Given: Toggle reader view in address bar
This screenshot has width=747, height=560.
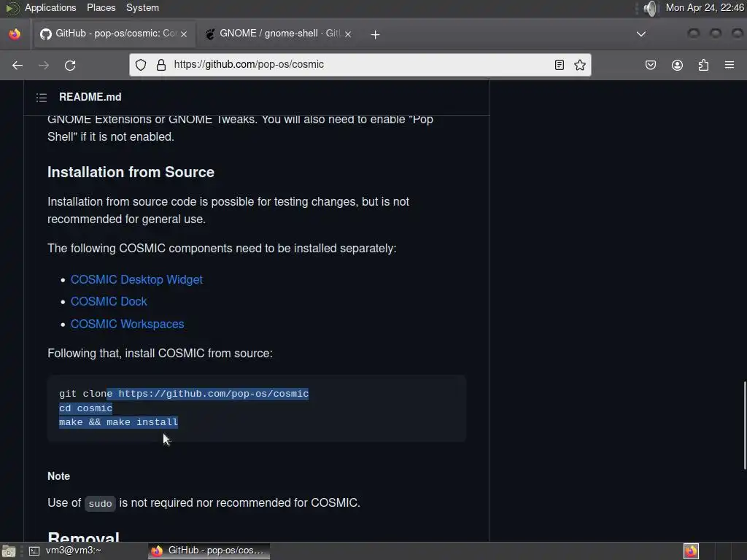Looking at the screenshot, I should 560,65.
